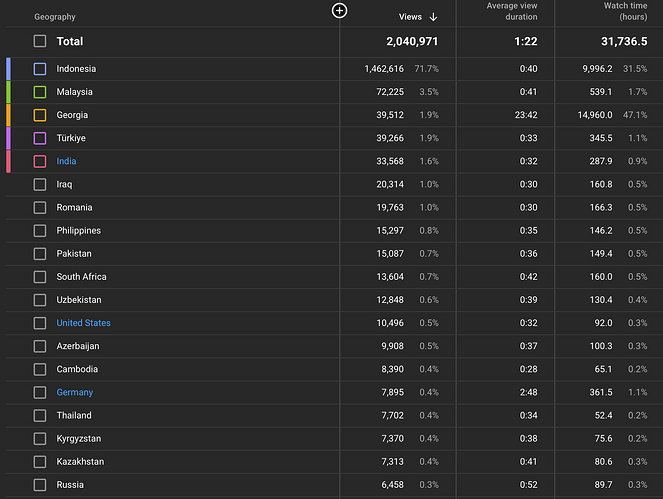Toggle the orange Georgia checkbox
The height and width of the screenshot is (499, 663).
click(40, 115)
